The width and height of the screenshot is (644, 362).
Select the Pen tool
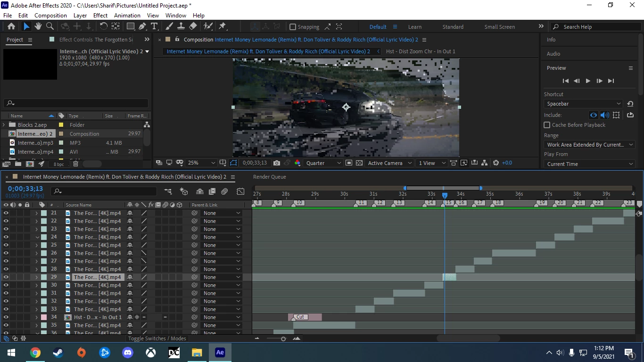tap(142, 26)
